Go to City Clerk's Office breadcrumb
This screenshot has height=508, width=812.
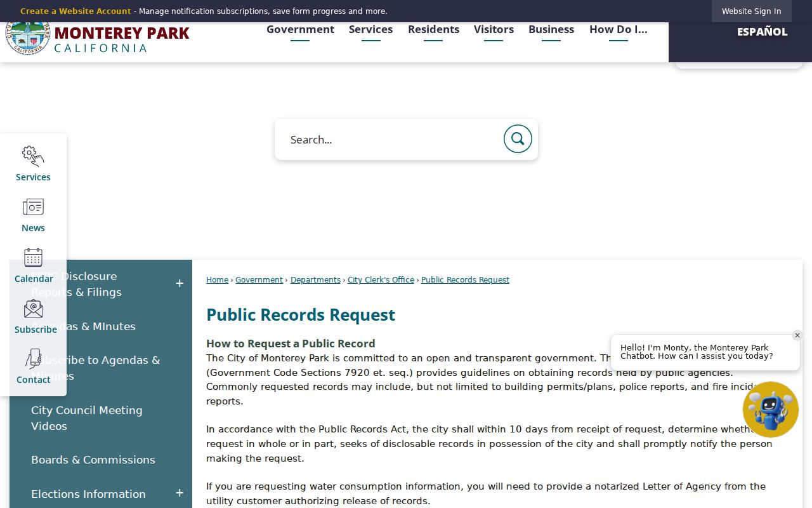coord(381,280)
